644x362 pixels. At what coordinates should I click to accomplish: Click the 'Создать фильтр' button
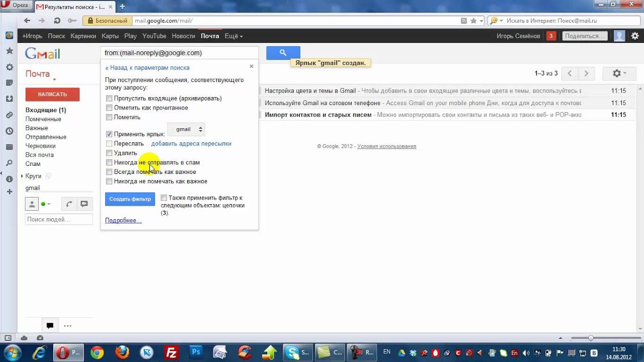[x=130, y=199]
